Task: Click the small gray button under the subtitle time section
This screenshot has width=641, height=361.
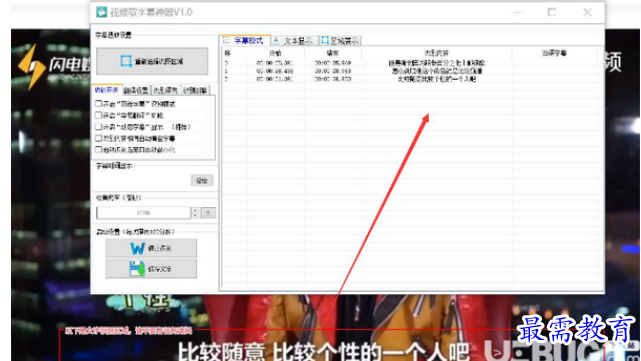Action: click(x=202, y=181)
